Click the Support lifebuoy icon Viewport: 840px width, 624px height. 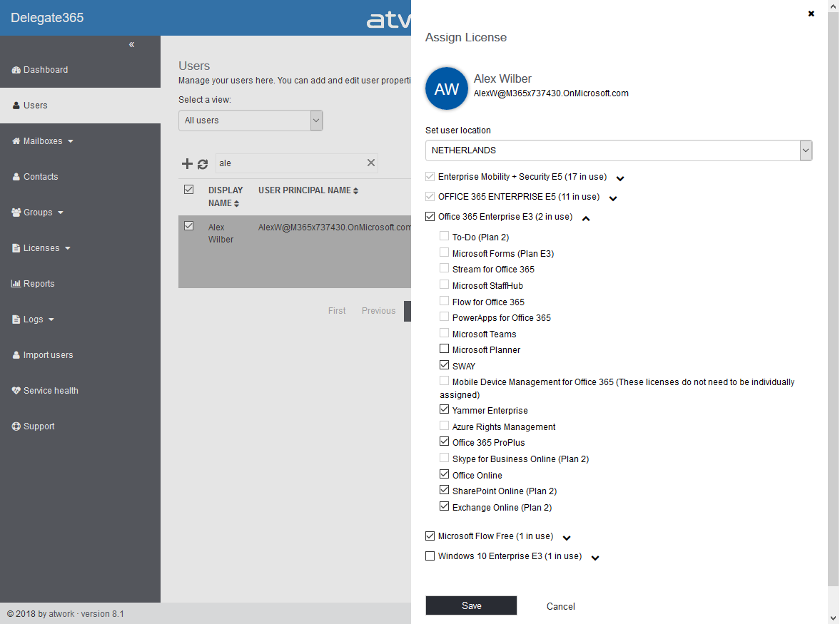pyautogui.click(x=16, y=426)
